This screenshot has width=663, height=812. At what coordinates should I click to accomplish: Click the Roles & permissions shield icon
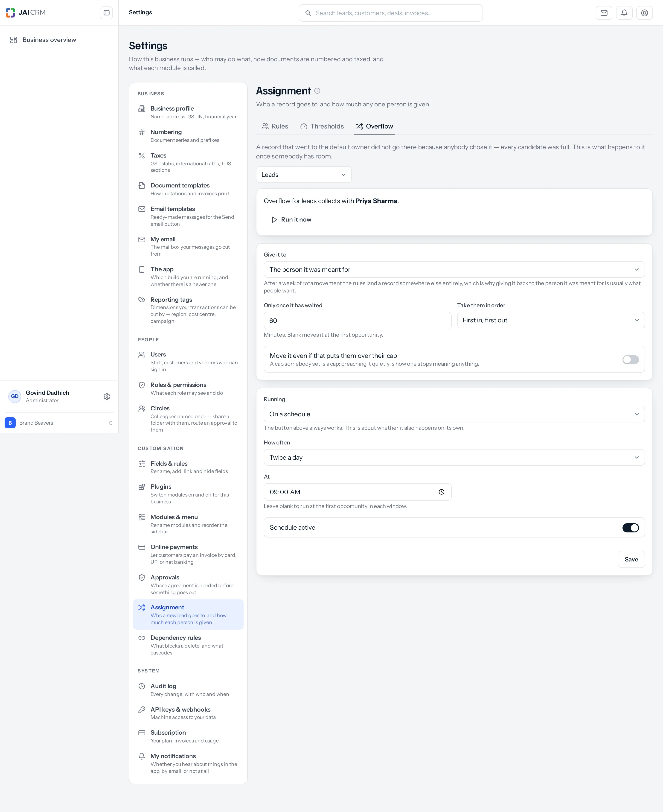pyautogui.click(x=142, y=385)
